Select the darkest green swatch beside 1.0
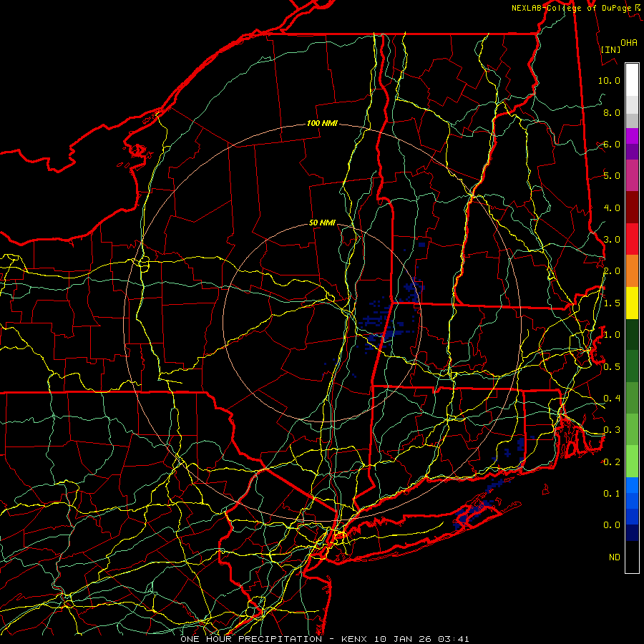Viewport: 644px width, 644px height. coord(632,334)
